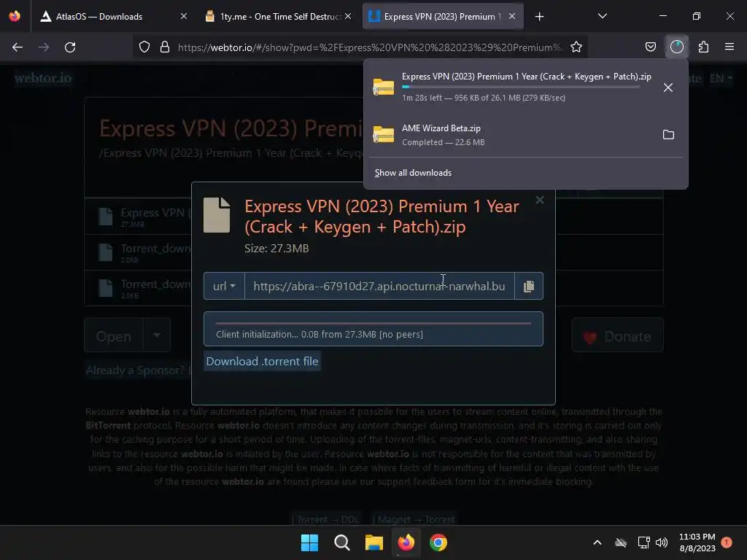Copy the URL with the clipboard icon
Viewport: 747px width, 560px height.
click(x=529, y=286)
